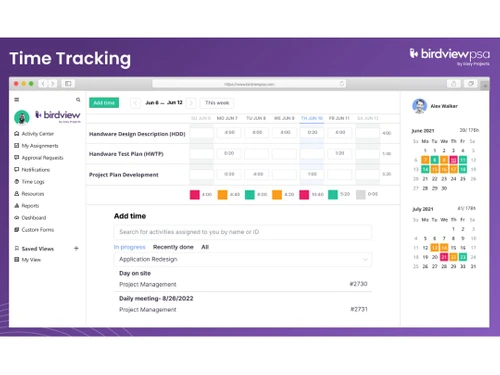Click the Reports chart icon
The image size is (500, 375).
point(17,205)
